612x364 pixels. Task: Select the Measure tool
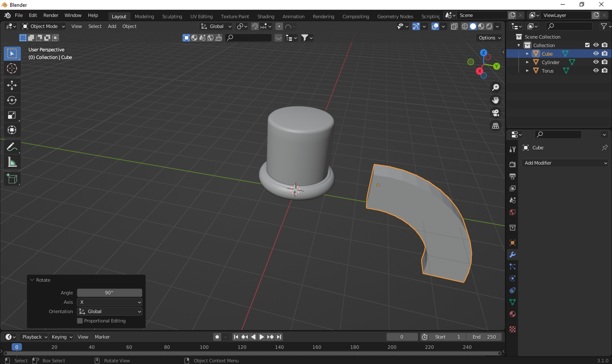[12, 162]
